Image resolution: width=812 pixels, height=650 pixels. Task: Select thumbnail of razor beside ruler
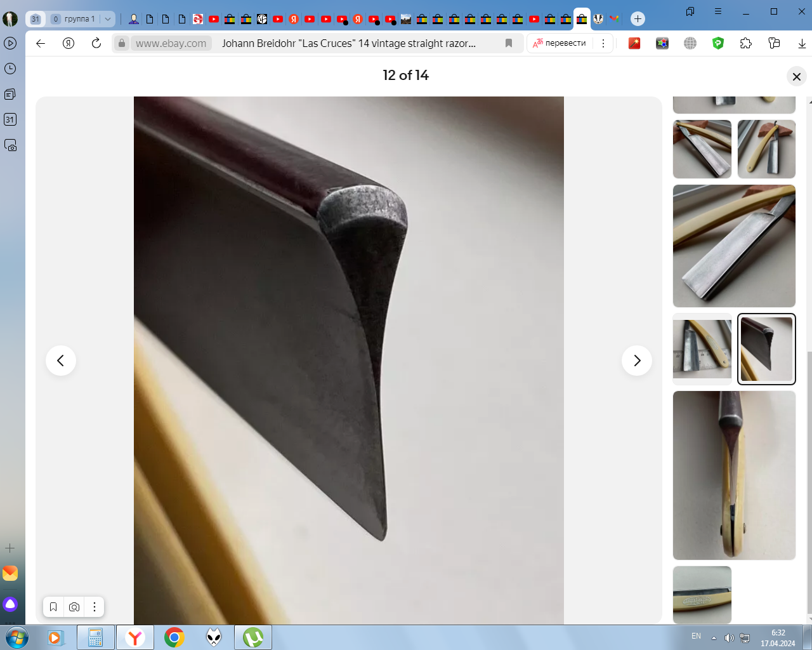(702, 348)
